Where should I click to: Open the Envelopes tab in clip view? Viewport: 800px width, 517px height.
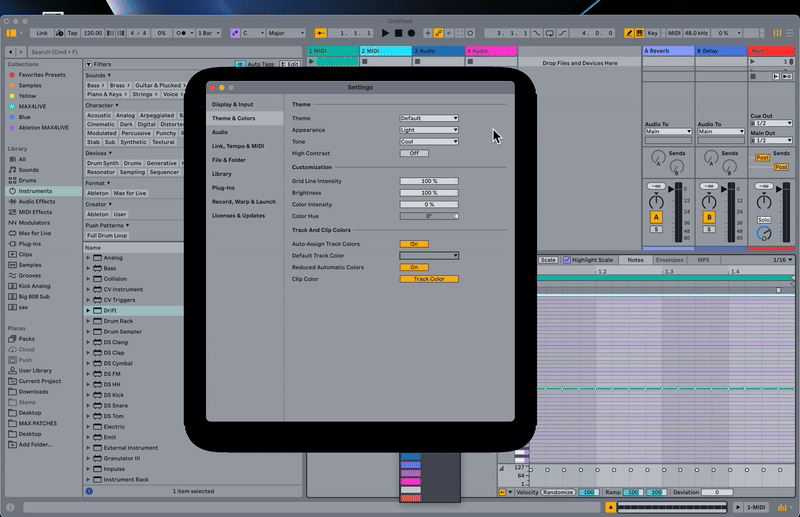(669, 260)
